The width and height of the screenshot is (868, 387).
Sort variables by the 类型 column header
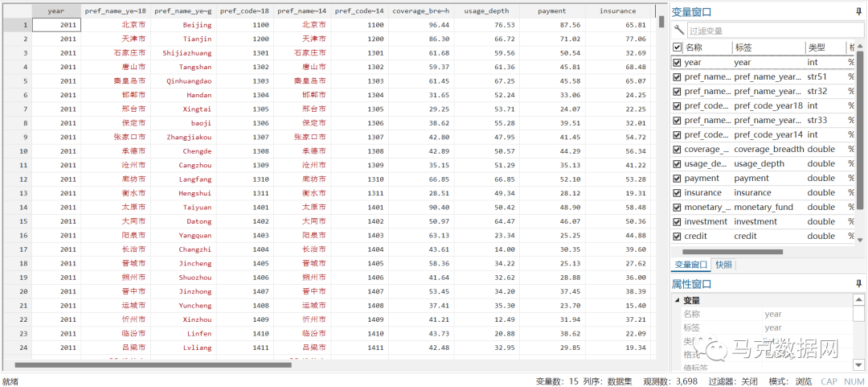pos(817,47)
